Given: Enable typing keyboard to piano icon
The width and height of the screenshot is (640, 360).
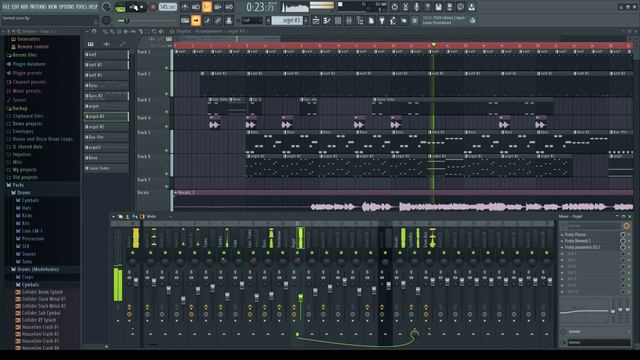Looking at the screenshot, I should click(x=185, y=20).
